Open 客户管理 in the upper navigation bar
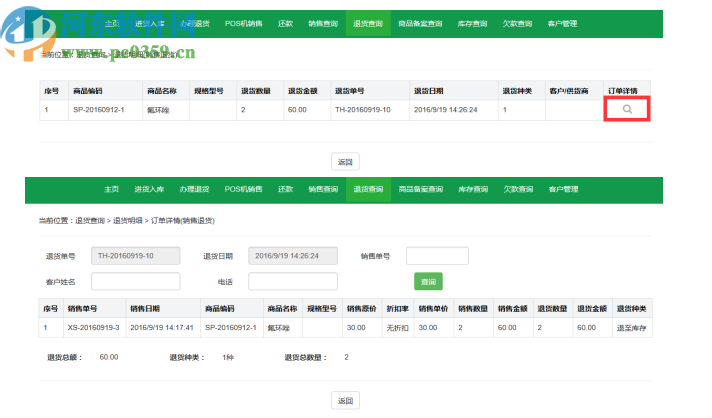The image size is (712, 418). pyautogui.click(x=562, y=24)
